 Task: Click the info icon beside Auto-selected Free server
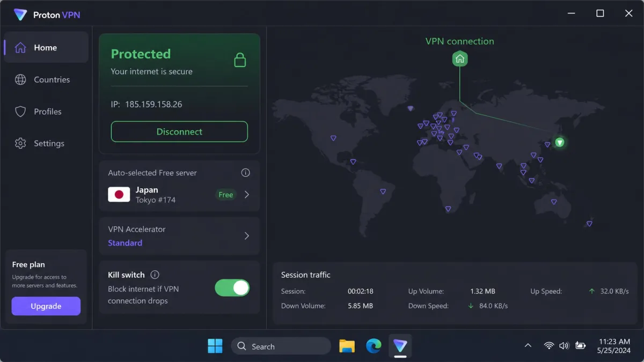245,173
